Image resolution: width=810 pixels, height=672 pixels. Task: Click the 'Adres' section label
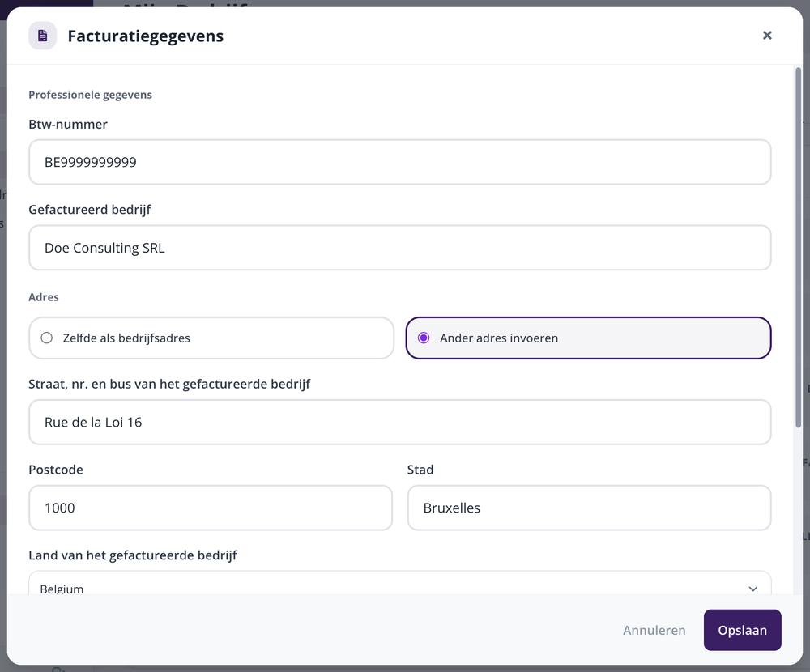coord(44,297)
